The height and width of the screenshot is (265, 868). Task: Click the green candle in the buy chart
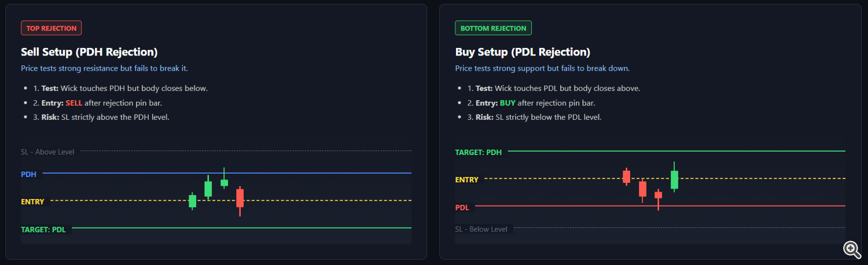(674, 179)
